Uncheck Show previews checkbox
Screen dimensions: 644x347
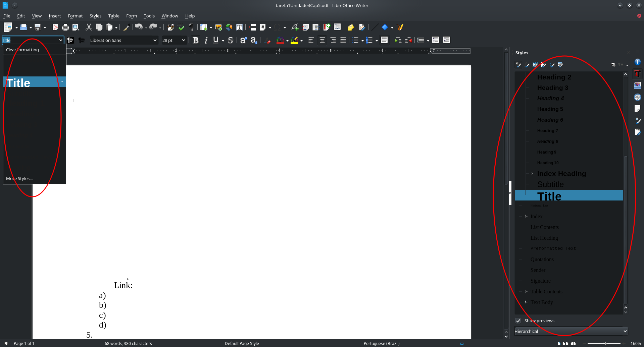click(518, 321)
